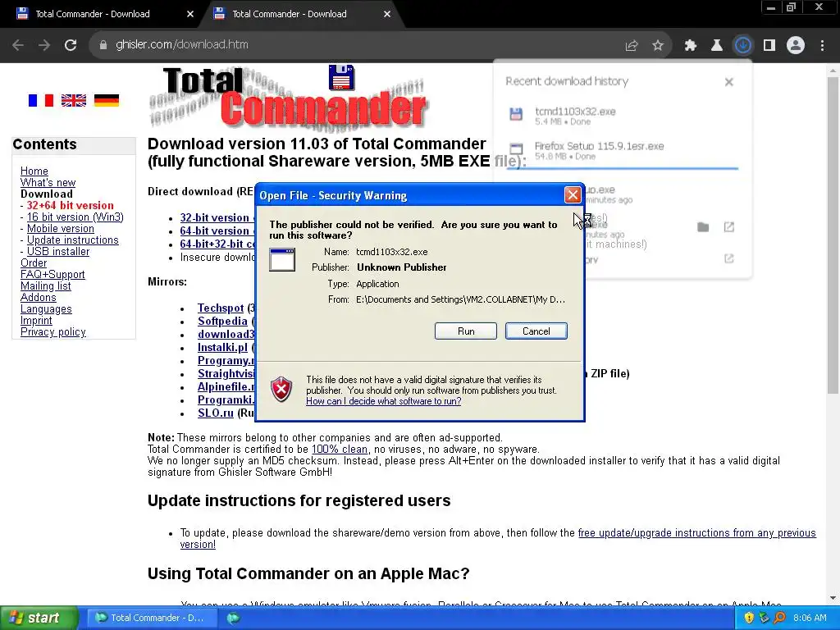840x630 pixels.
Task: Open the 32+64 bit version link
Action: (x=71, y=206)
